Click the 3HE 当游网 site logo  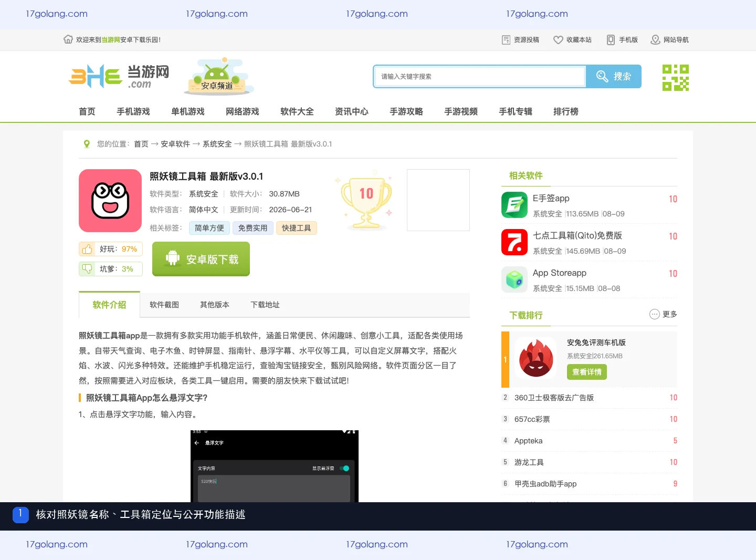(x=119, y=77)
